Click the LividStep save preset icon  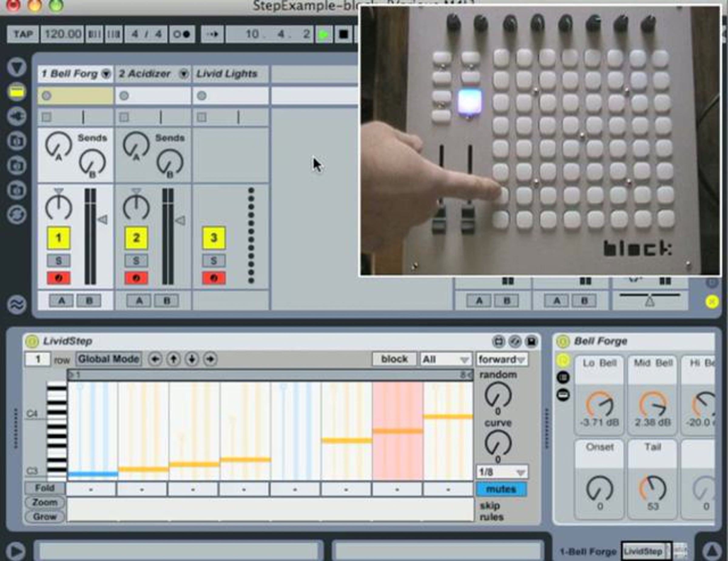point(531,341)
